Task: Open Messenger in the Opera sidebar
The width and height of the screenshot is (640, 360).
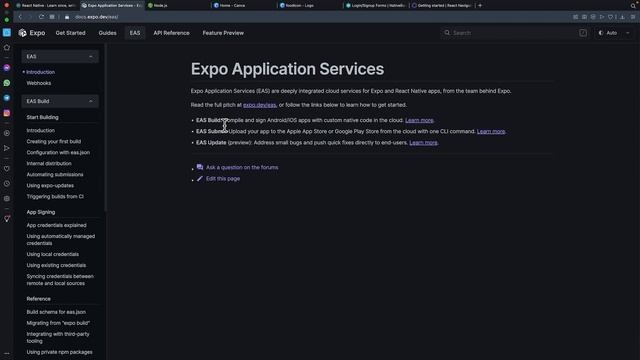Action: coord(7,68)
